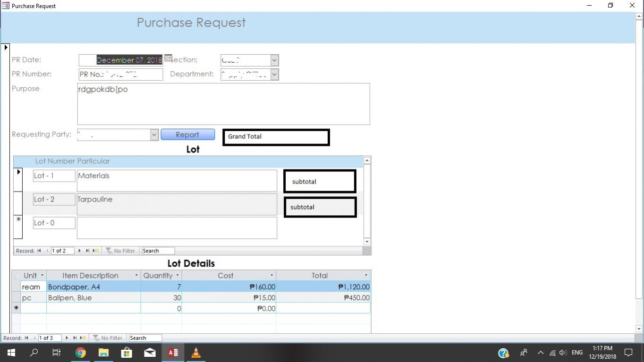
Task: Open File Explorer from the taskbar
Action: (103, 353)
